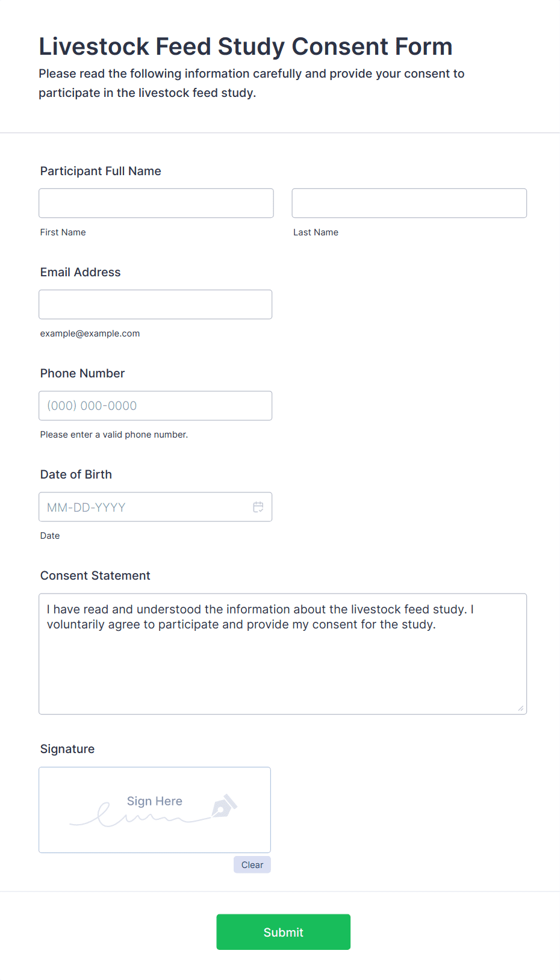This screenshot has width=560, height=980.
Task: Click the MM-DD-YYYY placeholder in date field
Action: (86, 507)
